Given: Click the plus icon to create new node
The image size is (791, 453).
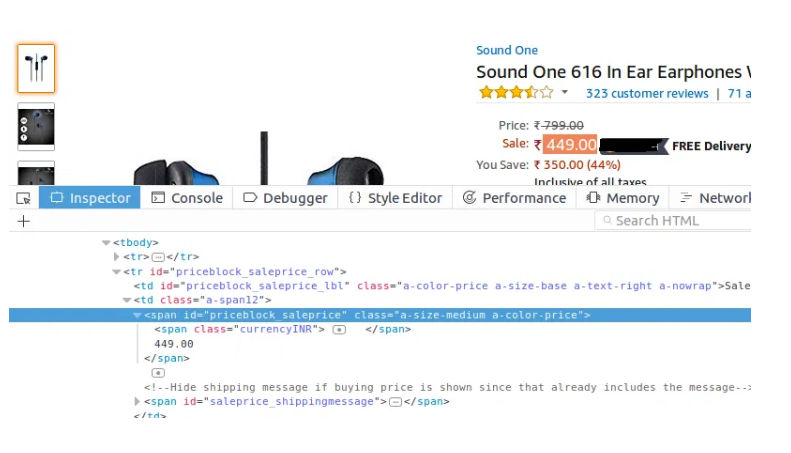Looking at the screenshot, I should (x=24, y=221).
